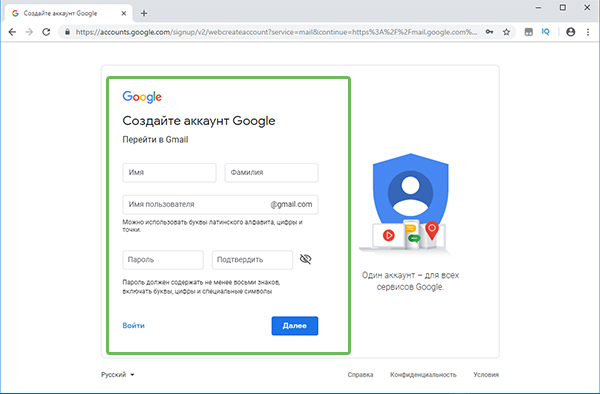Minimize the Chrome window

point(538,8)
